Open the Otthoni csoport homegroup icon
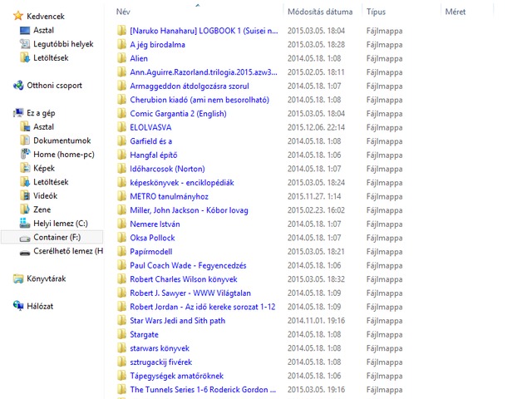The height and width of the screenshot is (399, 532). pos(18,85)
